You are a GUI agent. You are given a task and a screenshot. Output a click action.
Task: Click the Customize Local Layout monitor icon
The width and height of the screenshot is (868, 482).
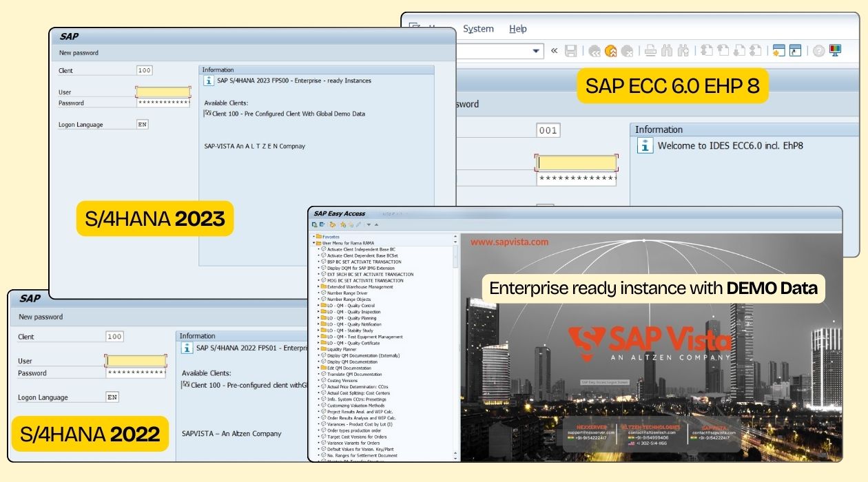pyautogui.click(x=836, y=51)
